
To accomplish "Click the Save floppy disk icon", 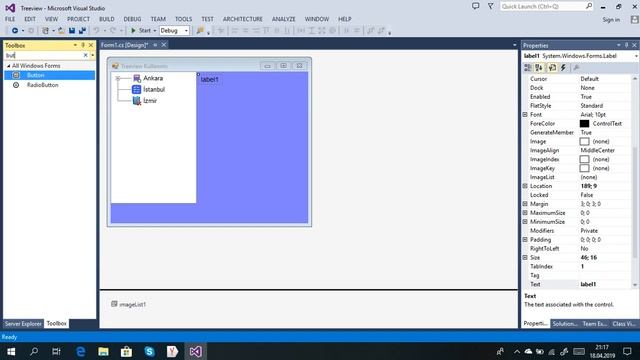I will pos(72,31).
